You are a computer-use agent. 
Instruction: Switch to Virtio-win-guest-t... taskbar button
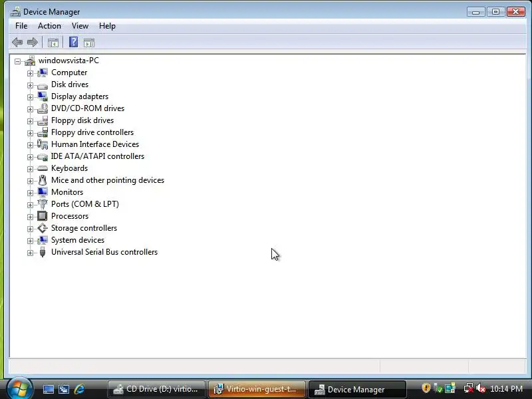point(257,389)
